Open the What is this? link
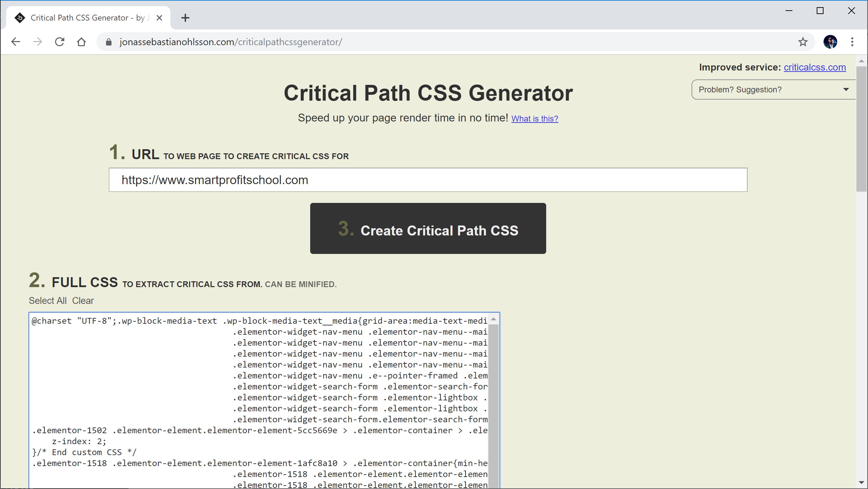This screenshot has height=489, width=868. (x=535, y=118)
